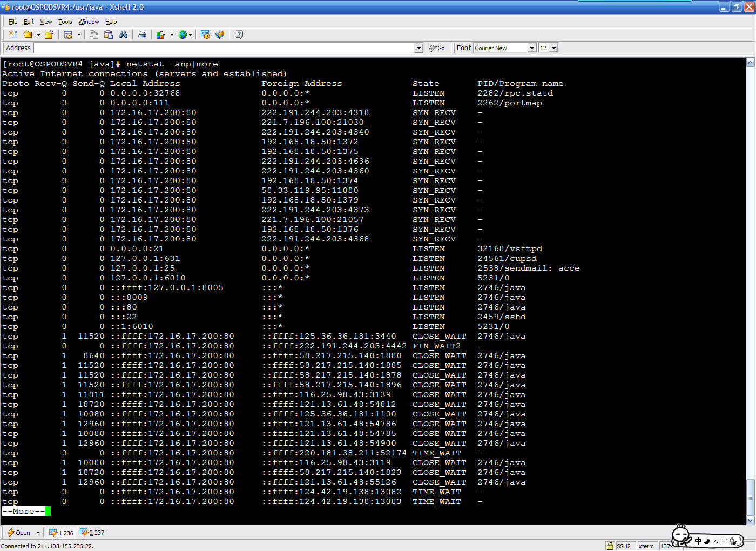The width and height of the screenshot is (756, 551).
Task: Expand the Address bar dropdown
Action: [418, 48]
